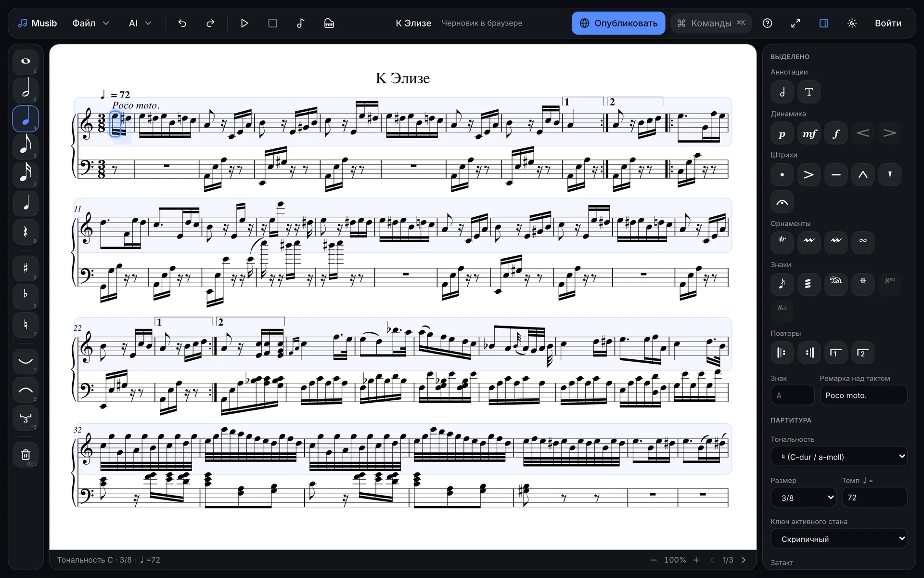The width and height of the screenshot is (924, 578).
Task: Select the sixteenth note duration tool
Action: [x=26, y=174]
